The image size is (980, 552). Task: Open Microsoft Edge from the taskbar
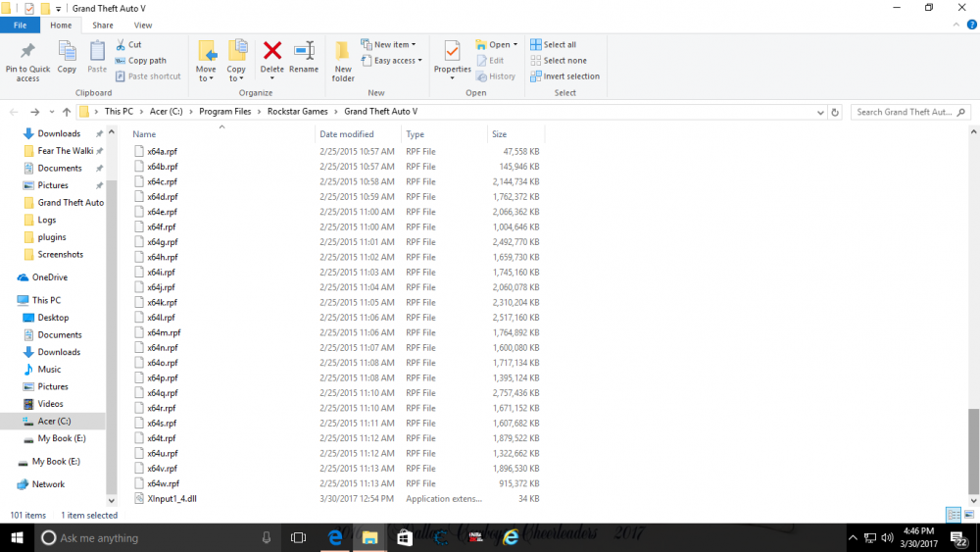(335, 537)
